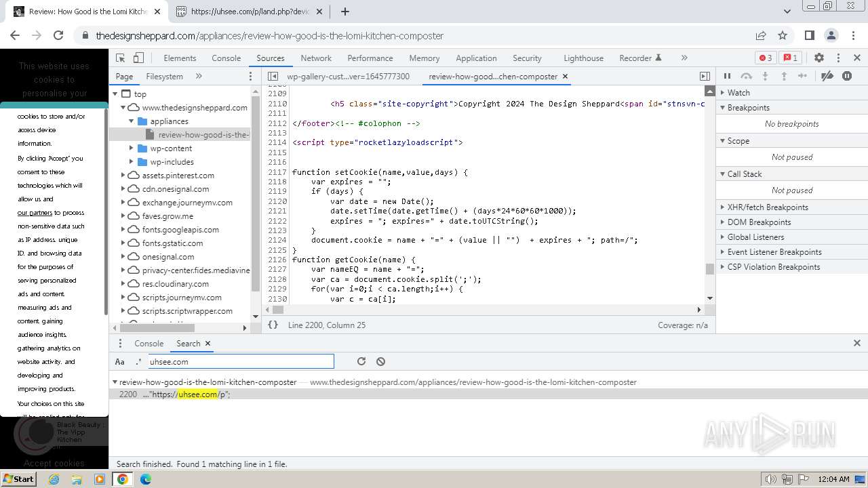The image size is (868, 488).
Task: Switch to the Console panel tab
Action: (226, 58)
